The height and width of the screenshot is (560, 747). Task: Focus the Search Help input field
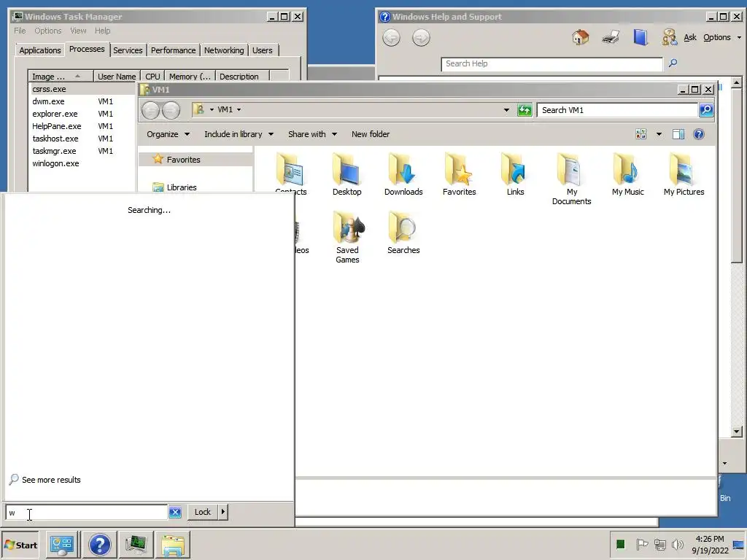point(551,64)
